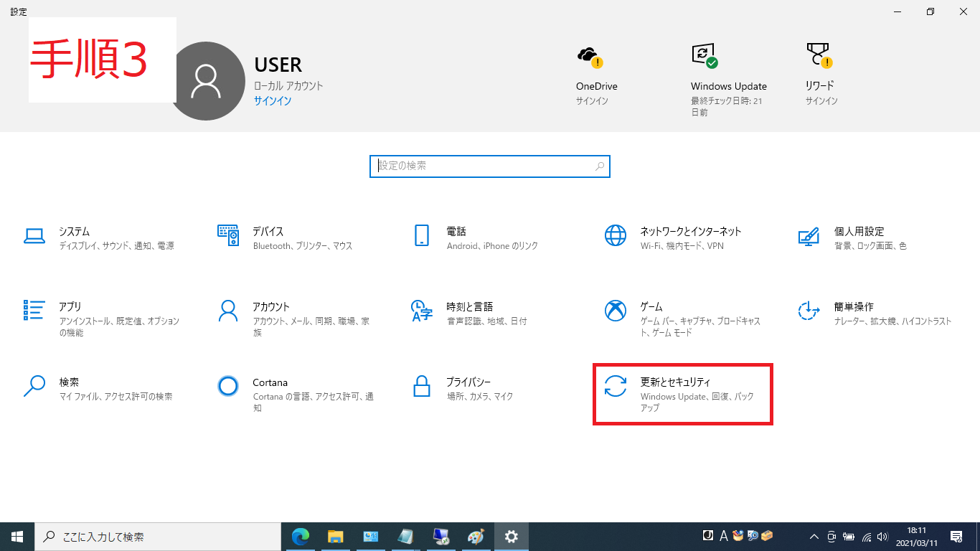The image size is (980, 551).
Task: Open 検索 settings magnifier icon
Action: click(x=34, y=386)
